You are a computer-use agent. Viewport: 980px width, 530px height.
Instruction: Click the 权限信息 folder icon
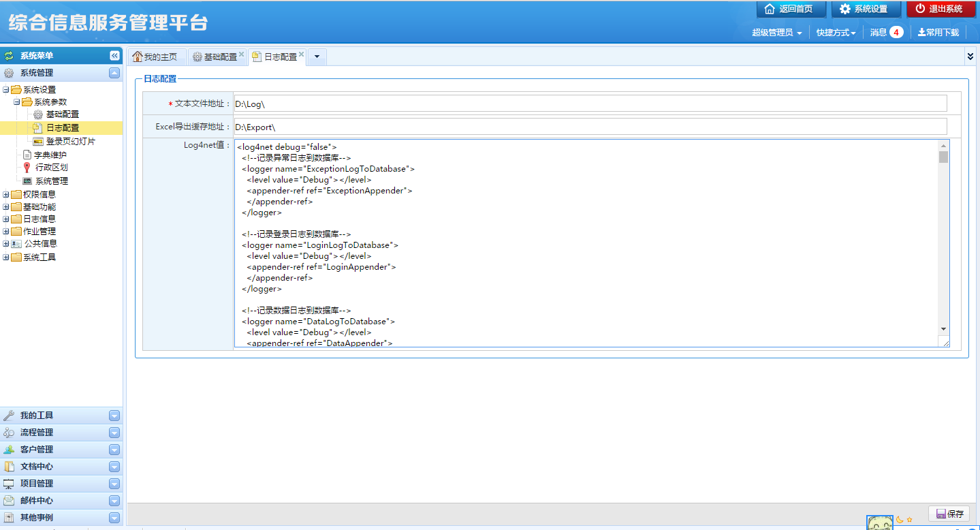(x=16, y=195)
